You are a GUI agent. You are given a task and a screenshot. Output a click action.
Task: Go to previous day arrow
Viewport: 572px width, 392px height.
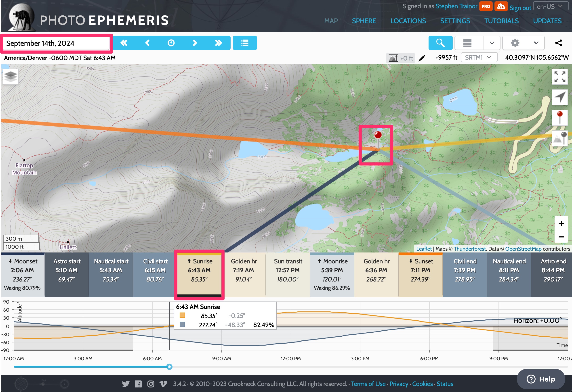(147, 43)
